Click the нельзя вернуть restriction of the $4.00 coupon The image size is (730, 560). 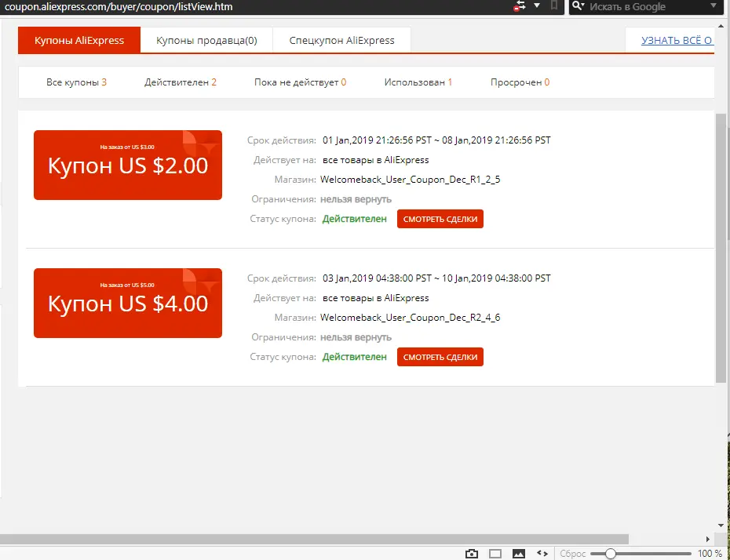tap(356, 337)
